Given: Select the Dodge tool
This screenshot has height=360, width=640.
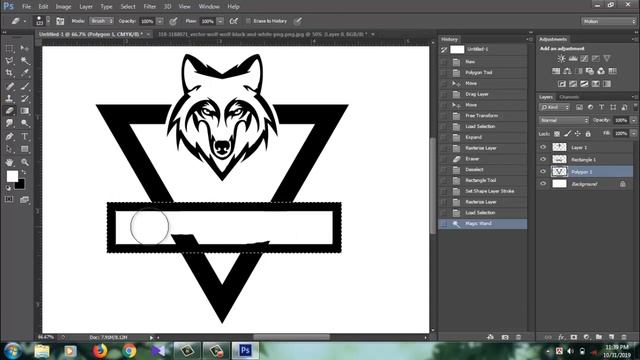Looking at the screenshot, I should tap(24, 123).
